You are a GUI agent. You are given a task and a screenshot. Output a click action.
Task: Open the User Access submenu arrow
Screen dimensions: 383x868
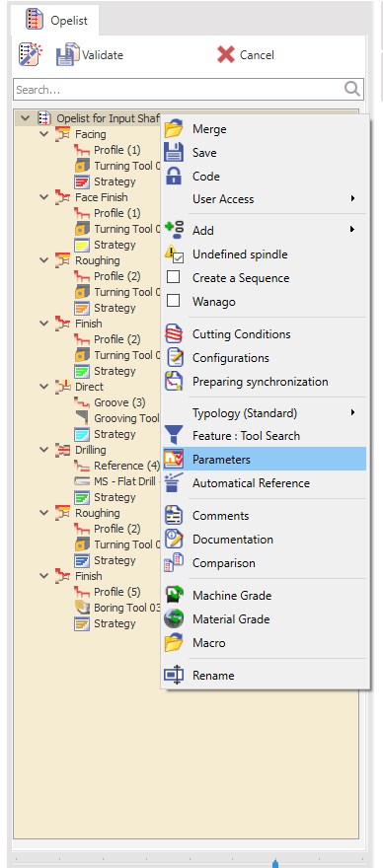(352, 198)
